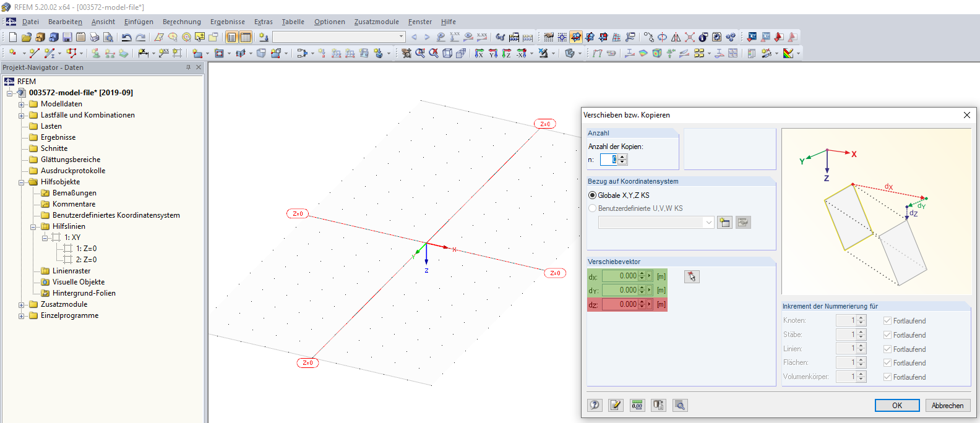
Task: Collapse the Hilfslinien tree node
Action: [x=33, y=226]
